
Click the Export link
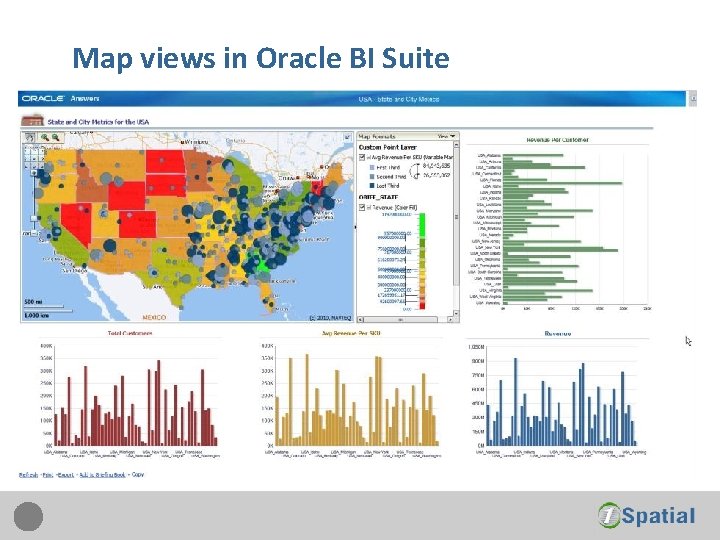pyautogui.click(x=66, y=475)
